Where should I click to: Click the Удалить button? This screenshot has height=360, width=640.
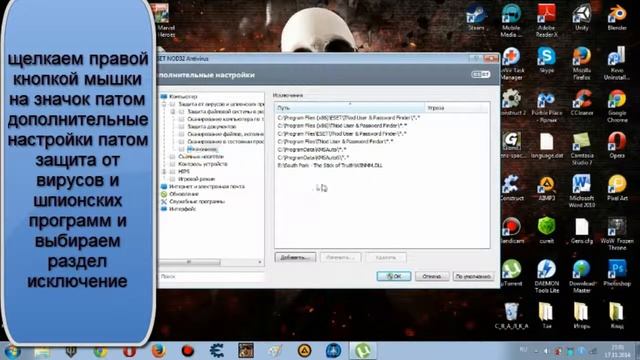point(385,258)
